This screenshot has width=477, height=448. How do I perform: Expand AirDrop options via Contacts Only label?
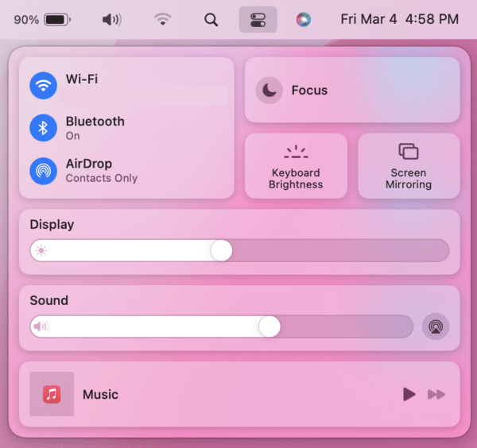pyautogui.click(x=101, y=178)
